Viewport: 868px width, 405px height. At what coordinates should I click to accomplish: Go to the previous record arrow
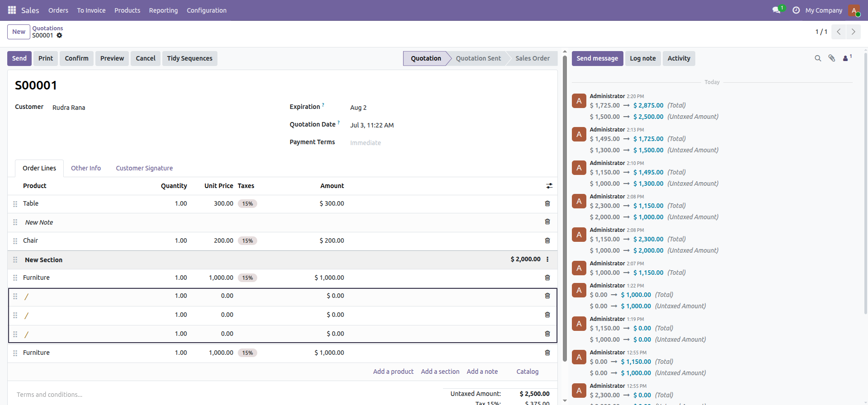tap(839, 32)
